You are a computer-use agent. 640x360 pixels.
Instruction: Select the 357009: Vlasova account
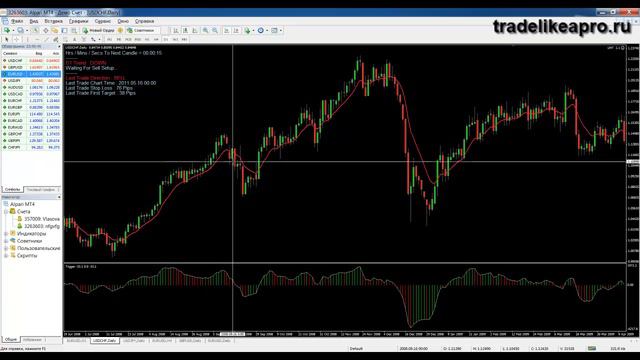tap(42, 219)
